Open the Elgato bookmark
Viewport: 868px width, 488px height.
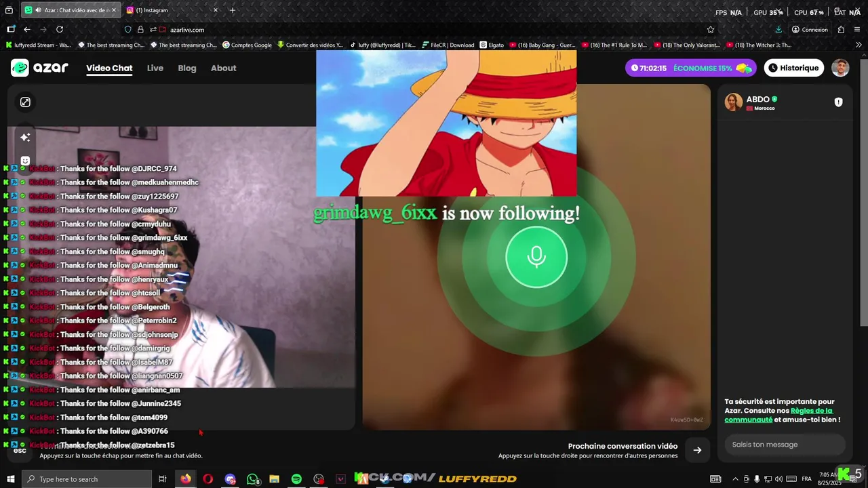pos(492,45)
